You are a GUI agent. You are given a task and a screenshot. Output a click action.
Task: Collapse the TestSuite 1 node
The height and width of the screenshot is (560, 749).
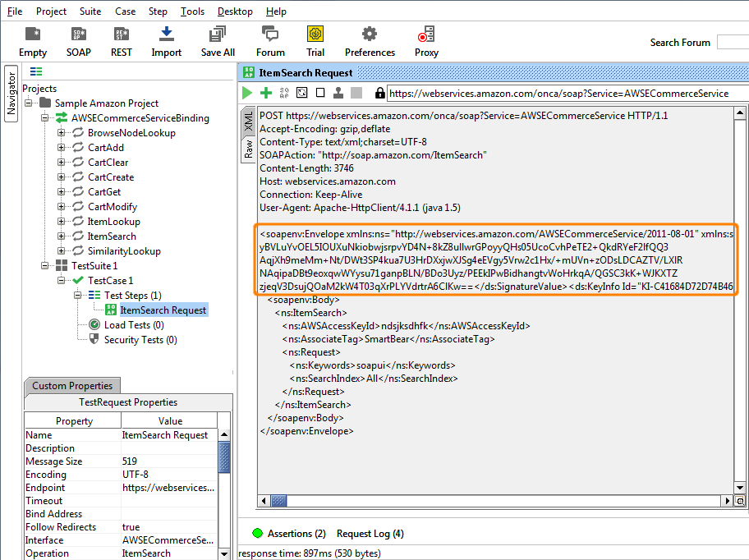(x=45, y=265)
